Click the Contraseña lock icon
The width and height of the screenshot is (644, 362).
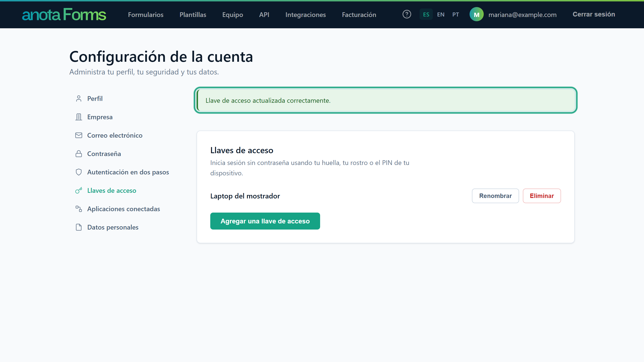[79, 154]
